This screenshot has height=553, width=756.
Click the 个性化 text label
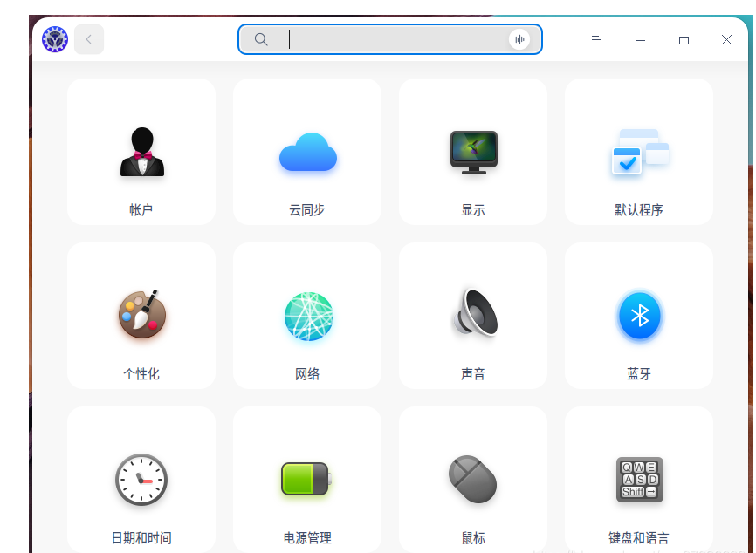(x=141, y=374)
